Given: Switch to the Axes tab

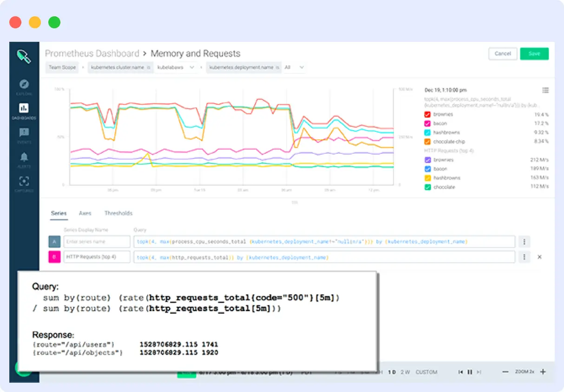Looking at the screenshot, I should (85, 213).
